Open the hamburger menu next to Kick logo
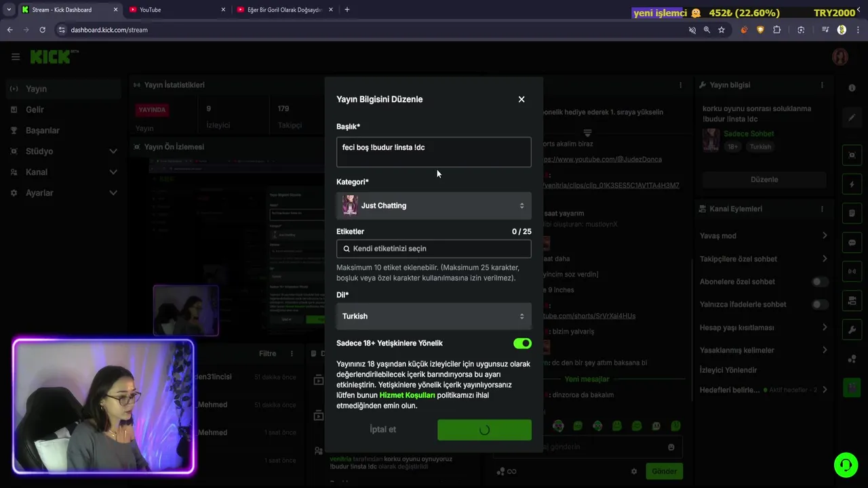The height and width of the screenshot is (488, 868). pos(16,57)
